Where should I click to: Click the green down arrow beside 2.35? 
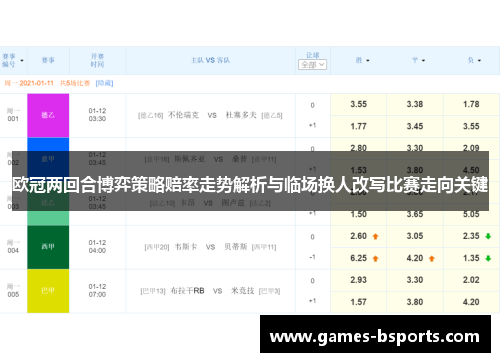(x=488, y=236)
